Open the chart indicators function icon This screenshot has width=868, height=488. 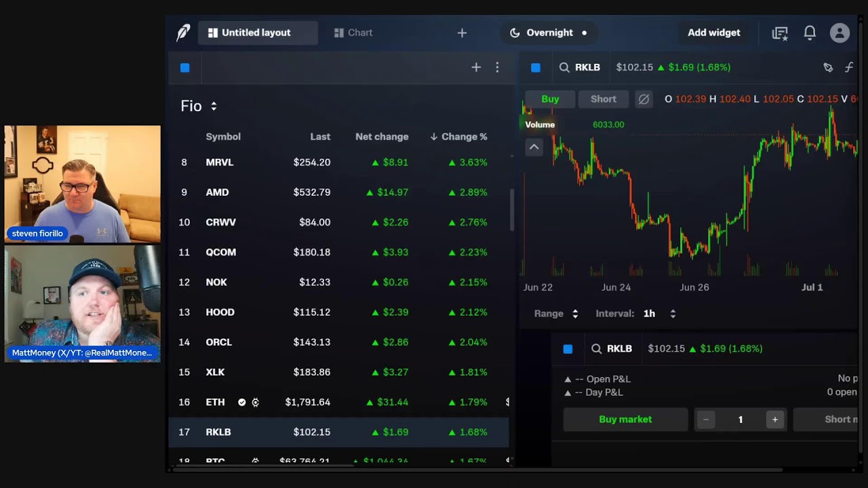tap(848, 67)
